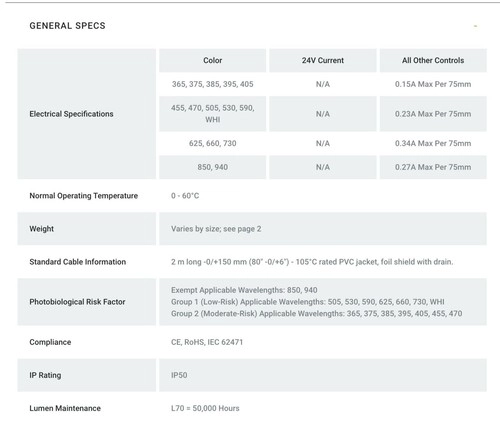
Task: Click the 850, 940 color cell
Action: (x=213, y=167)
